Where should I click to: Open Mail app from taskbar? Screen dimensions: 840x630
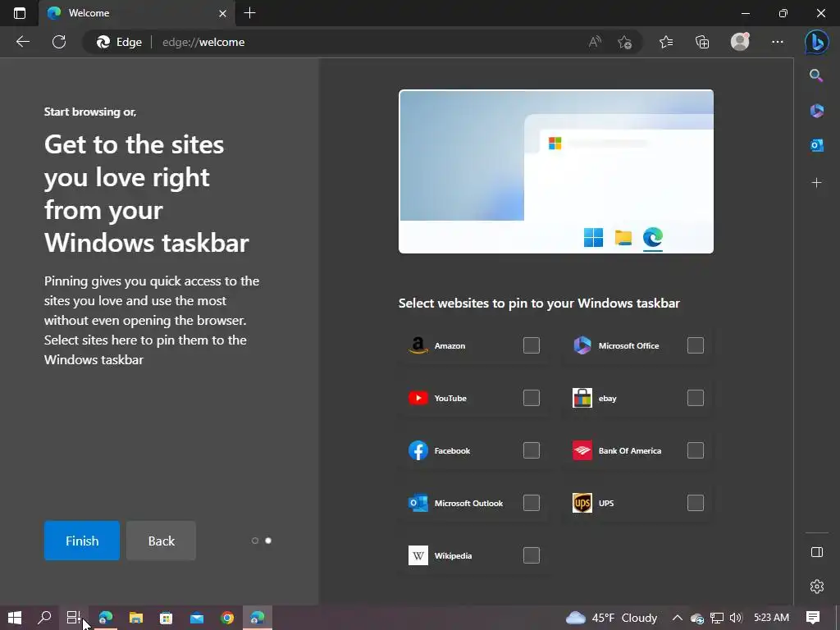(197, 618)
